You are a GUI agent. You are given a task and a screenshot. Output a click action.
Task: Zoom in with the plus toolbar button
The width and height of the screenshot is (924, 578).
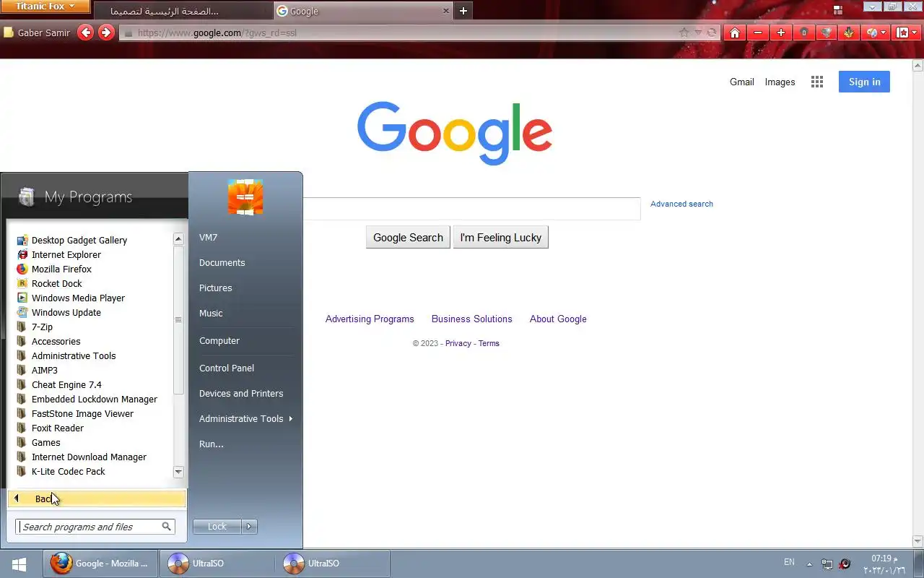[x=780, y=33]
